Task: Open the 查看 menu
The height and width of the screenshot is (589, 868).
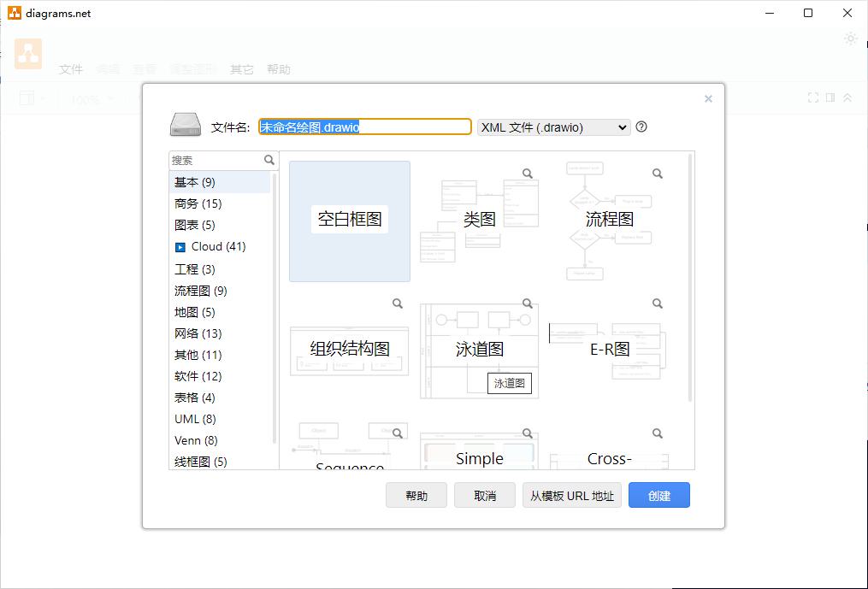Action: pyautogui.click(x=145, y=69)
